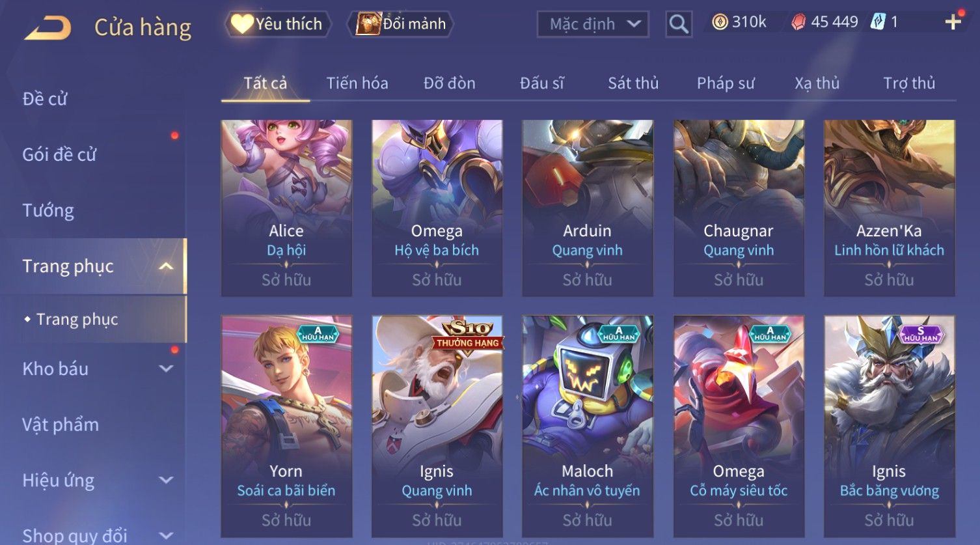This screenshot has width=980, height=545.
Task: Open the Mặc định sort dropdown
Action: [x=593, y=24]
